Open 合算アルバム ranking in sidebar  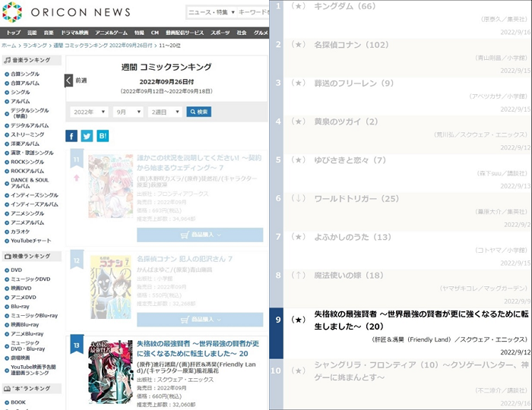pos(25,83)
